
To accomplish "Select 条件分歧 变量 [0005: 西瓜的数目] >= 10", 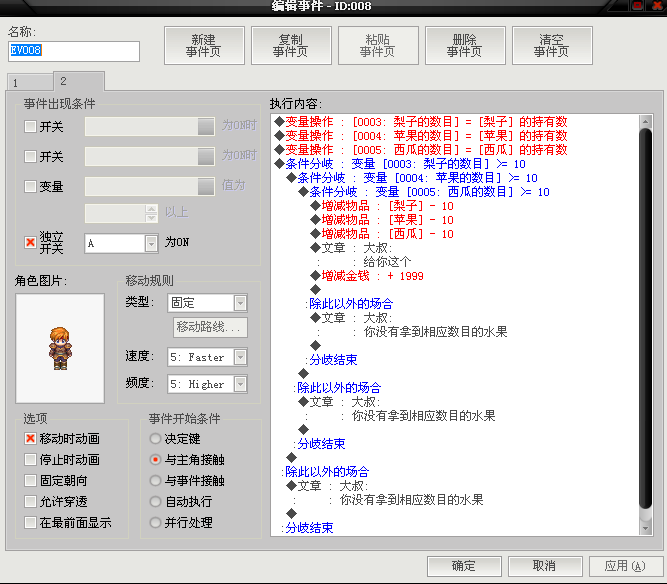I will click(424, 192).
